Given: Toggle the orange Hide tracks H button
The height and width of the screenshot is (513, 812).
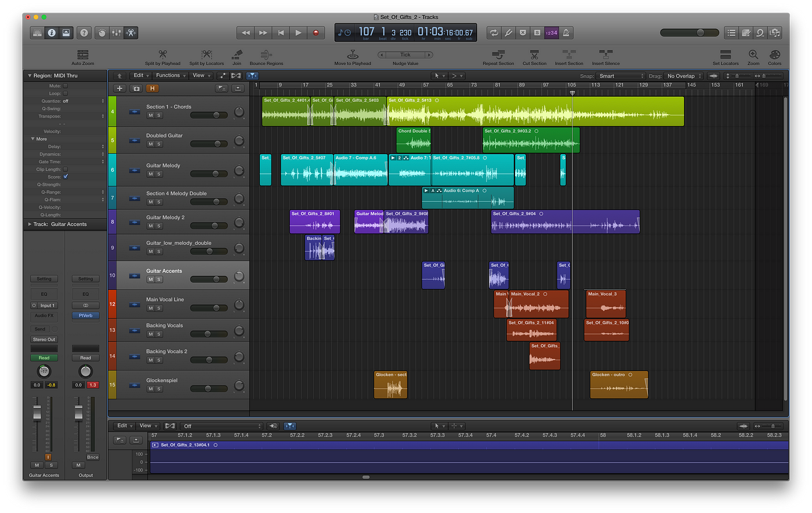Looking at the screenshot, I should coord(153,88).
